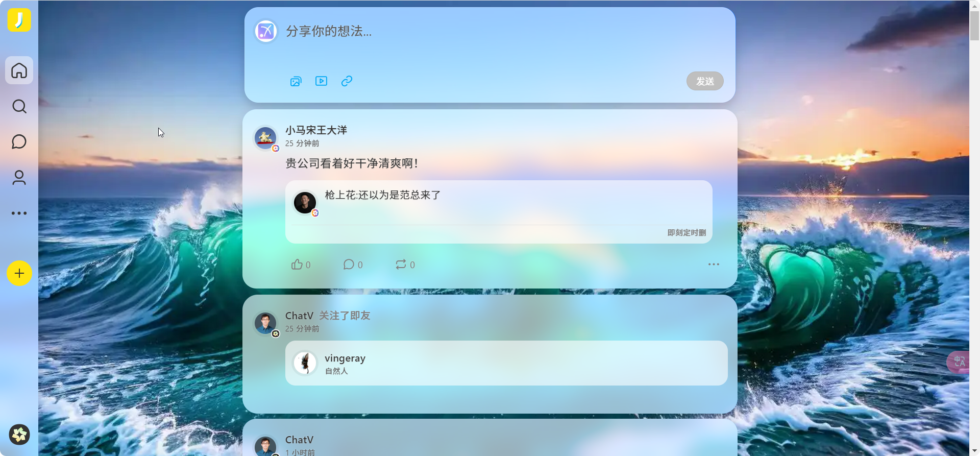Open more options on 小马宋王大洋's post

click(714, 265)
